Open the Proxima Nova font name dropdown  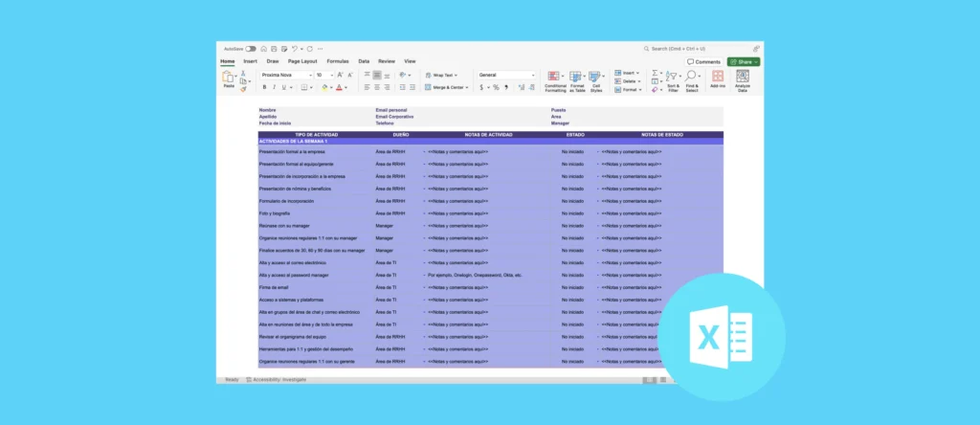click(286, 75)
